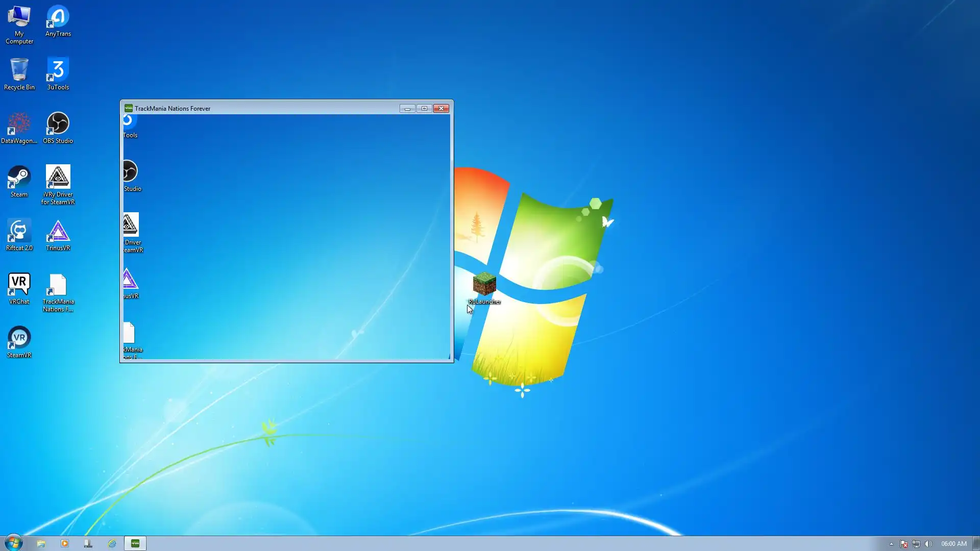Show hidden system tray icons arrow
Image resolution: width=980 pixels, height=551 pixels.
click(x=891, y=544)
